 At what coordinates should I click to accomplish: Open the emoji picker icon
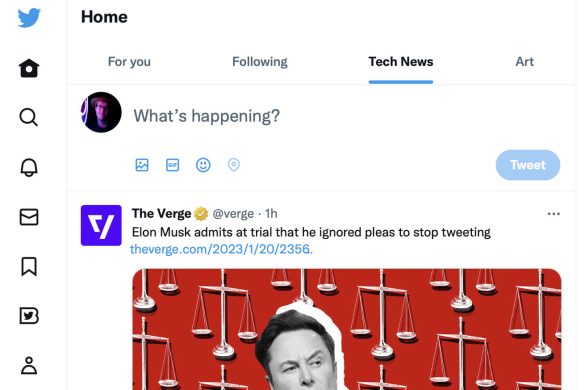point(203,165)
